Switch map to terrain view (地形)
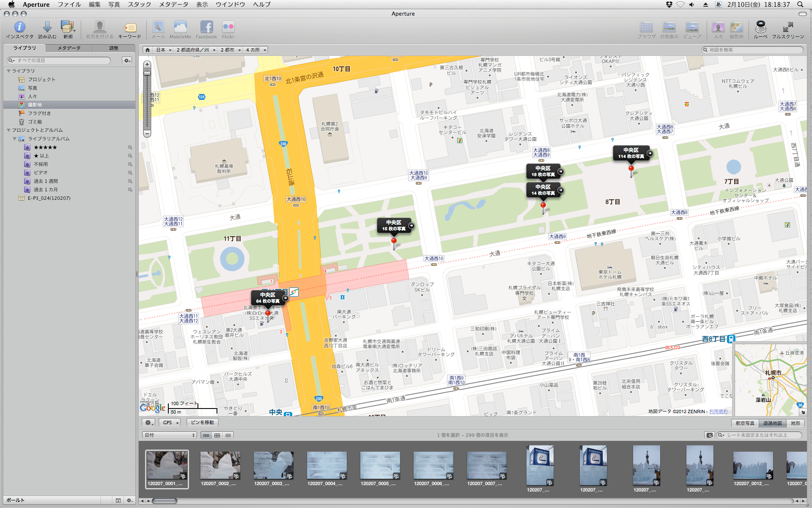This screenshot has width=812, height=508. click(x=796, y=423)
